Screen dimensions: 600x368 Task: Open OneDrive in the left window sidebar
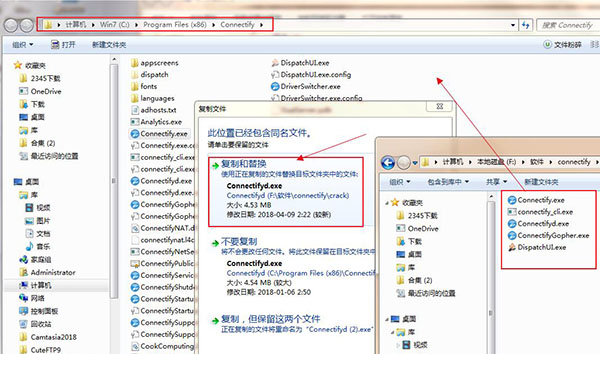point(41,91)
